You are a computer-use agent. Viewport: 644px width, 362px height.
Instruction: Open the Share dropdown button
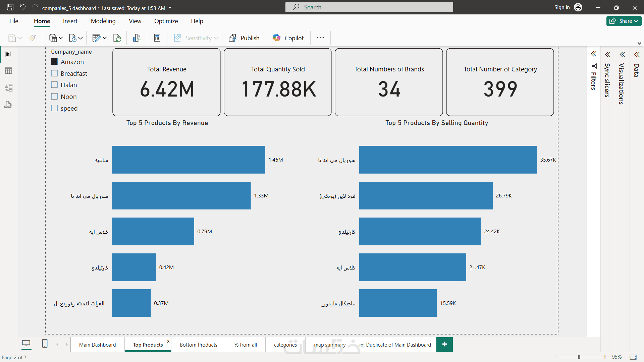point(624,21)
